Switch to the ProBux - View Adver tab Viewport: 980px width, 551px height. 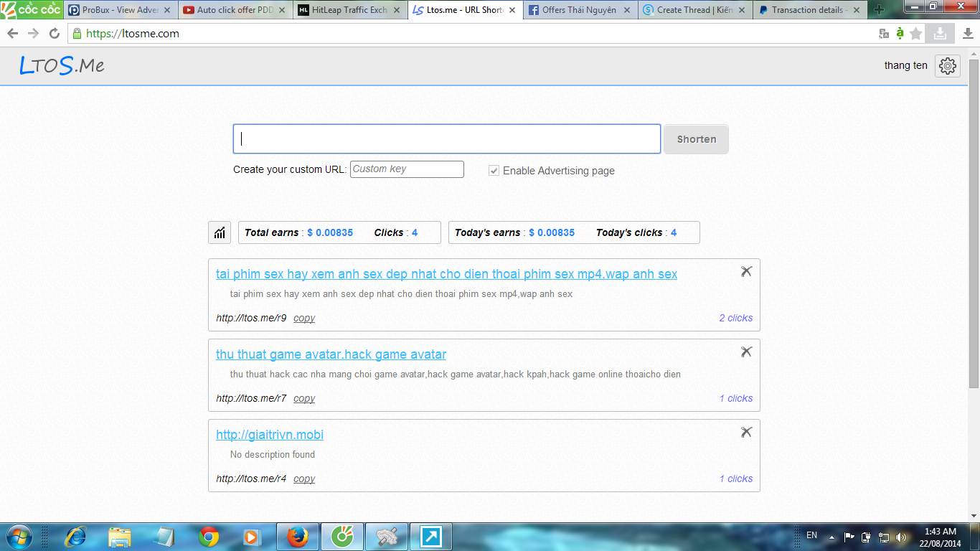coord(120,10)
